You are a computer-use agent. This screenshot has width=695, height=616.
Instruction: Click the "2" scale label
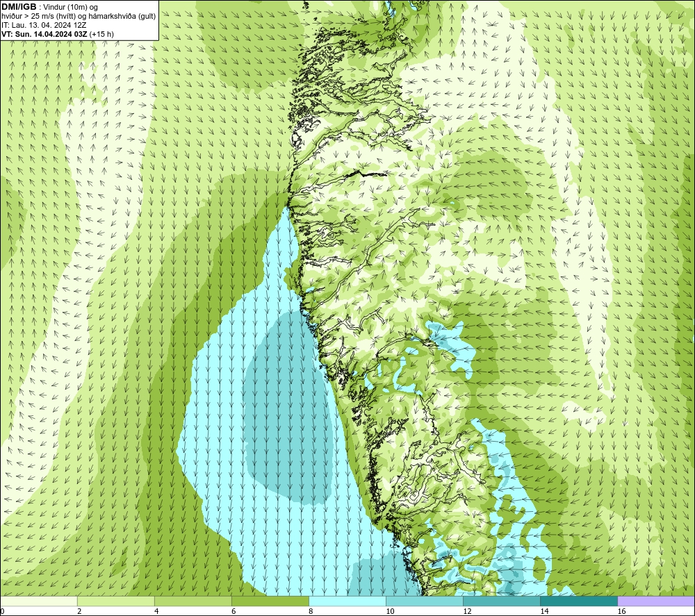tap(79, 611)
